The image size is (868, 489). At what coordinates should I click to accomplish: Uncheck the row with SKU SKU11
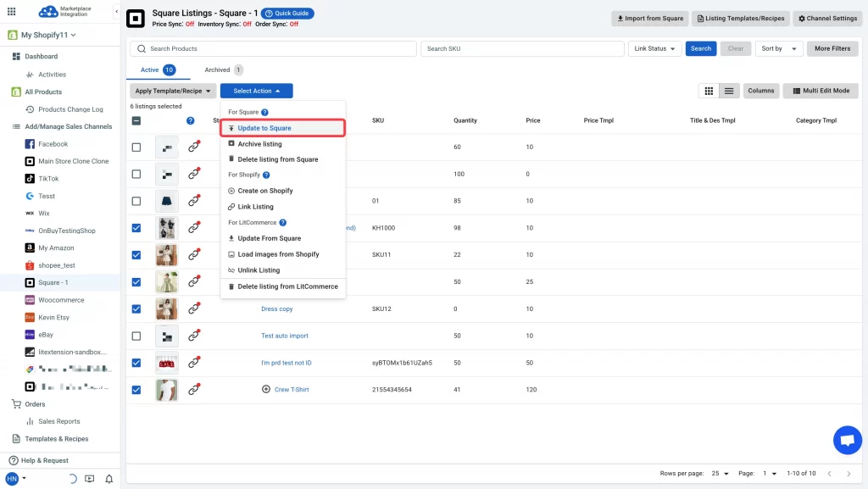coord(136,255)
